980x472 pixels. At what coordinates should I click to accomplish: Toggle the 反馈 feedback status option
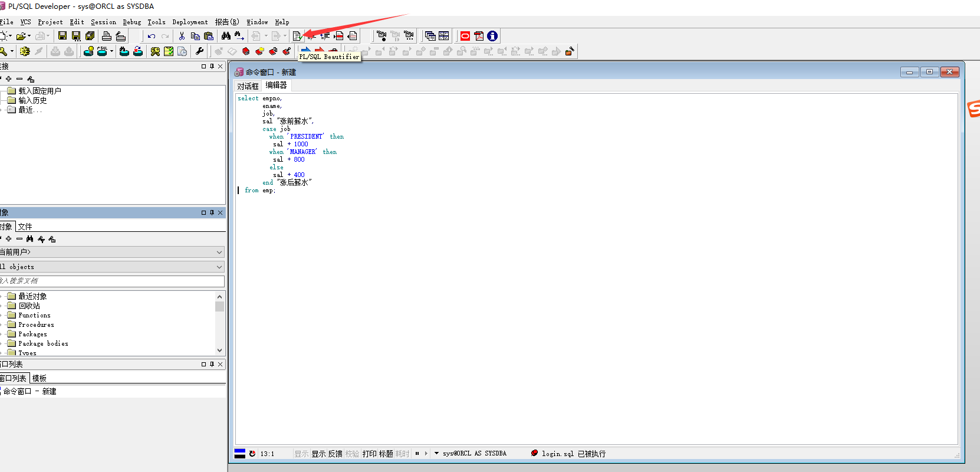[x=335, y=454]
